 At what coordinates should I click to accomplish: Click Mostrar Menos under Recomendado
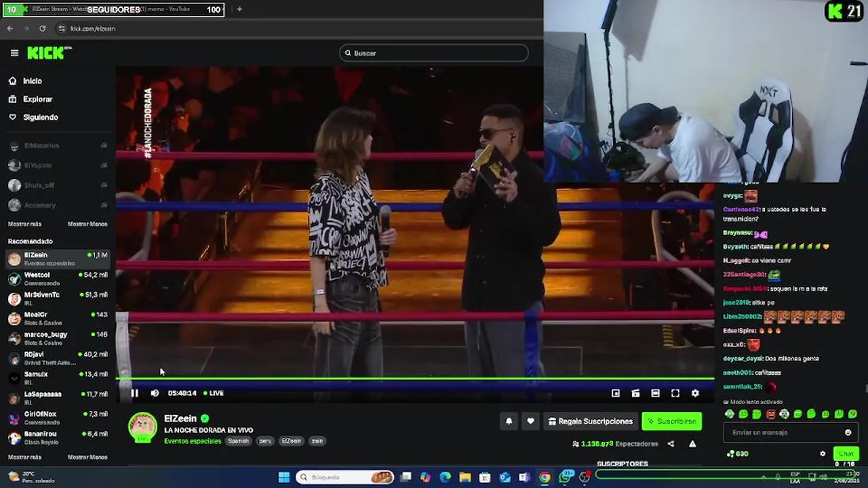[87, 457]
